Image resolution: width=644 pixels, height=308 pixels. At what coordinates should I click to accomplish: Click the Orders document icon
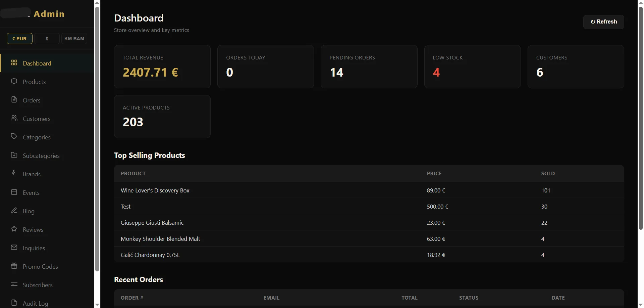click(x=14, y=100)
